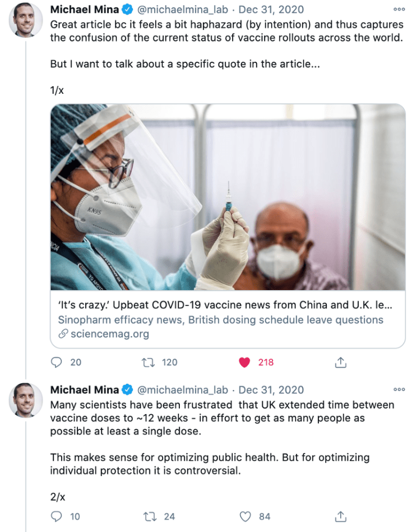Click the Dec 31, 2020 date on second tweet
Screen dimensions: 412x532
[271, 390]
